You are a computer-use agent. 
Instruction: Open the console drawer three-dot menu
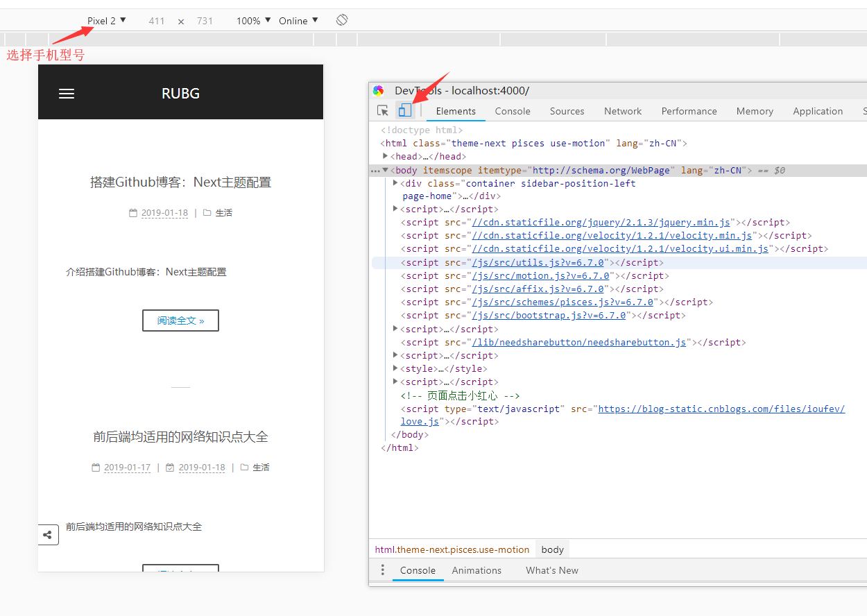pos(382,570)
